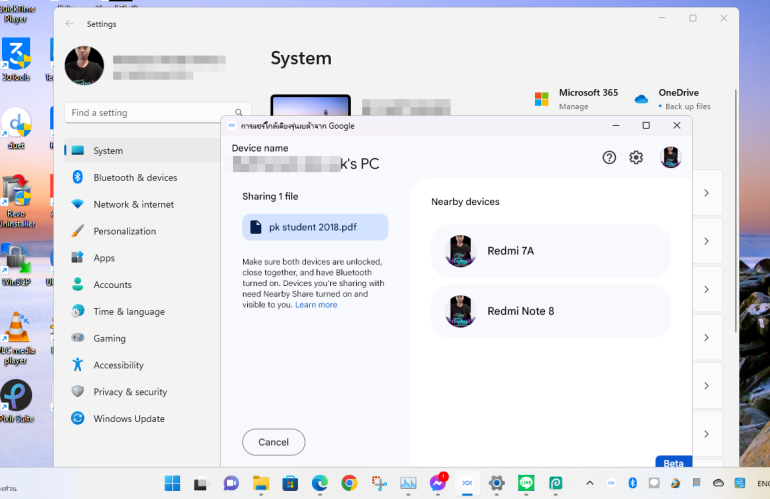Cancel the file sharing
Image resolution: width=770 pixels, height=499 pixels.
click(273, 442)
